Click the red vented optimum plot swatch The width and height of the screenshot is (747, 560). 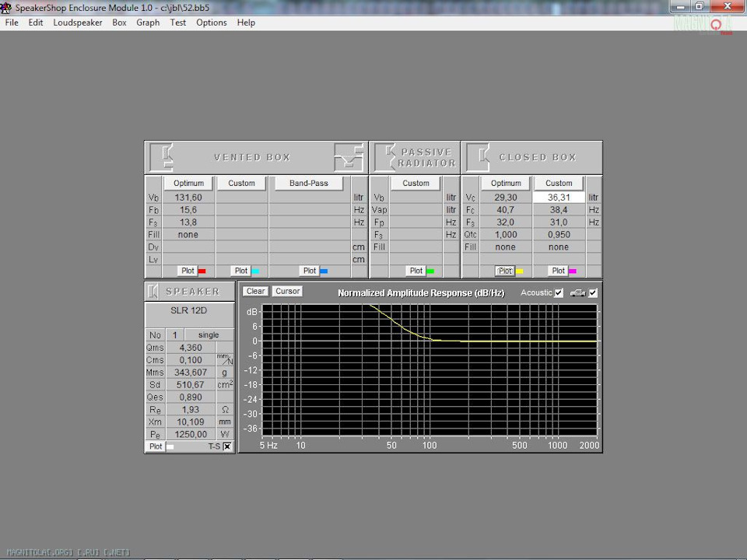pos(202,271)
